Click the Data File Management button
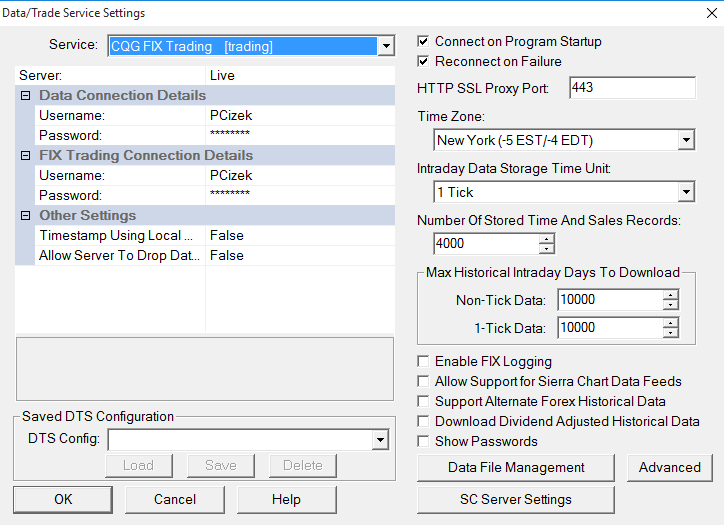 tap(516, 467)
